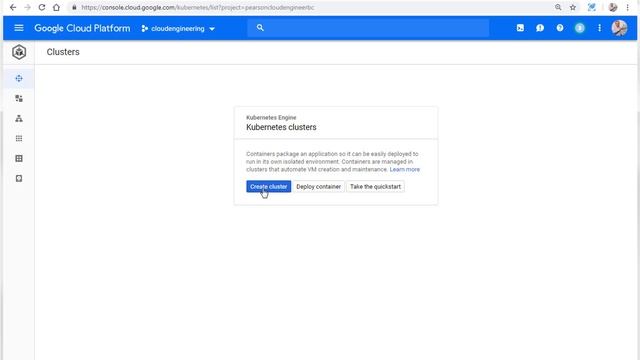Select the Storage sidebar icon
The width and height of the screenshot is (640, 360).
(19, 178)
